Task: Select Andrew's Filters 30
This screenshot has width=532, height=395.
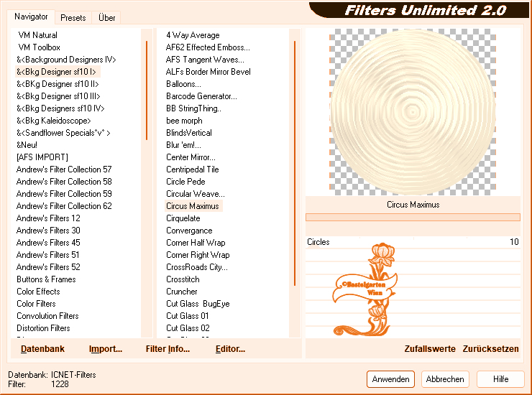Action: pos(48,231)
